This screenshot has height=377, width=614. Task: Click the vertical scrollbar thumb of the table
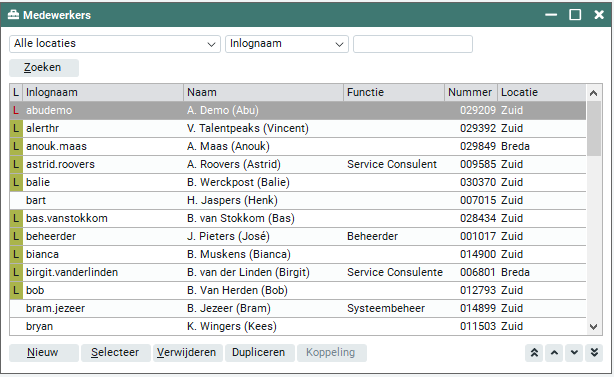coord(594,129)
